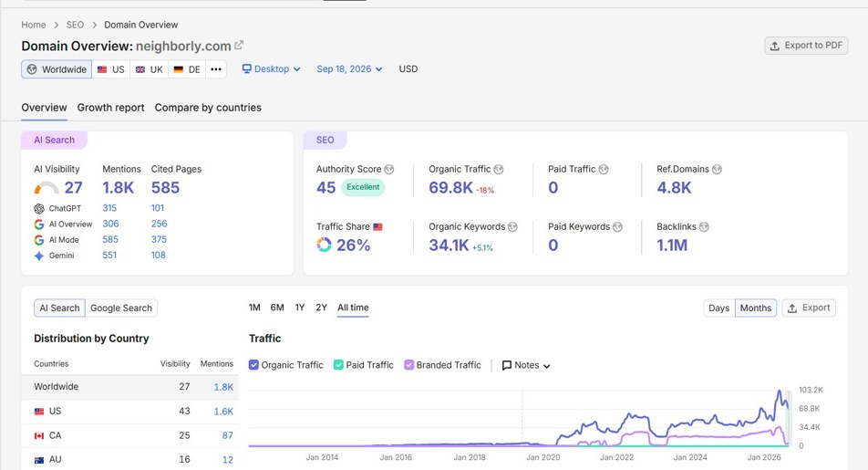
Task: Select the US flag database
Action: click(110, 69)
